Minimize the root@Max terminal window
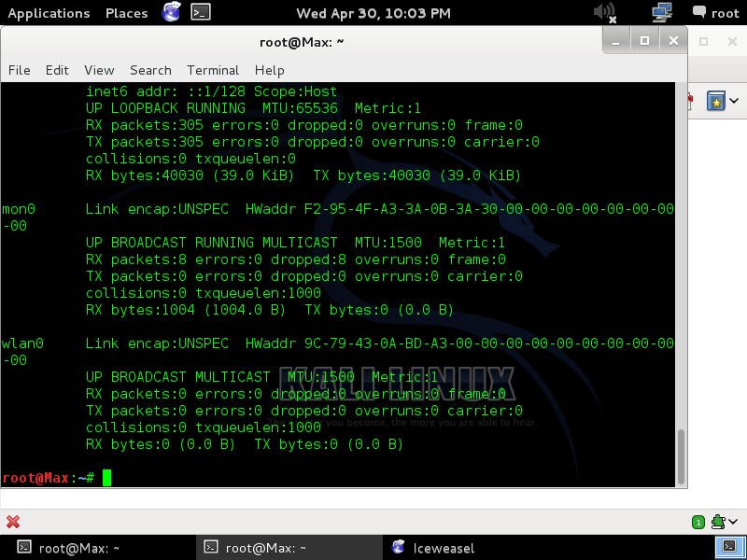 tap(616, 41)
